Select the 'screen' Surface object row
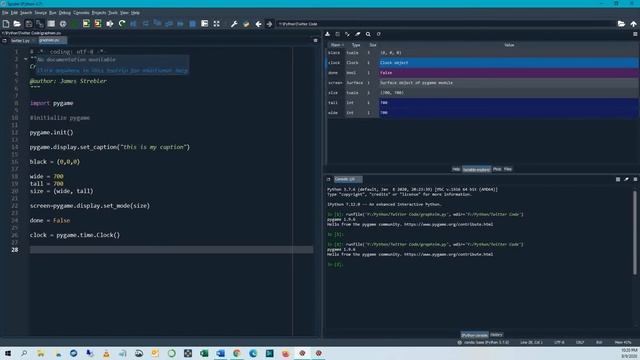The image size is (640, 360). [482, 82]
